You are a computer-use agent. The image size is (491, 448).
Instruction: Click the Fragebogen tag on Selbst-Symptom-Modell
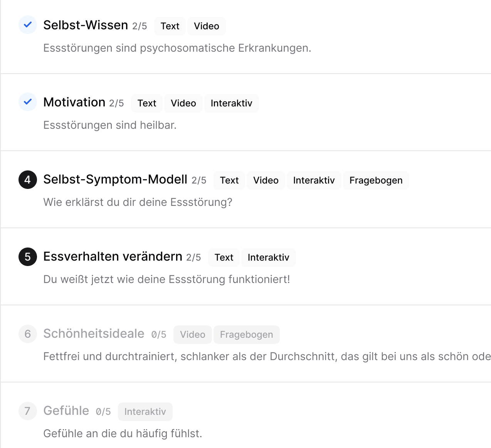click(x=376, y=180)
